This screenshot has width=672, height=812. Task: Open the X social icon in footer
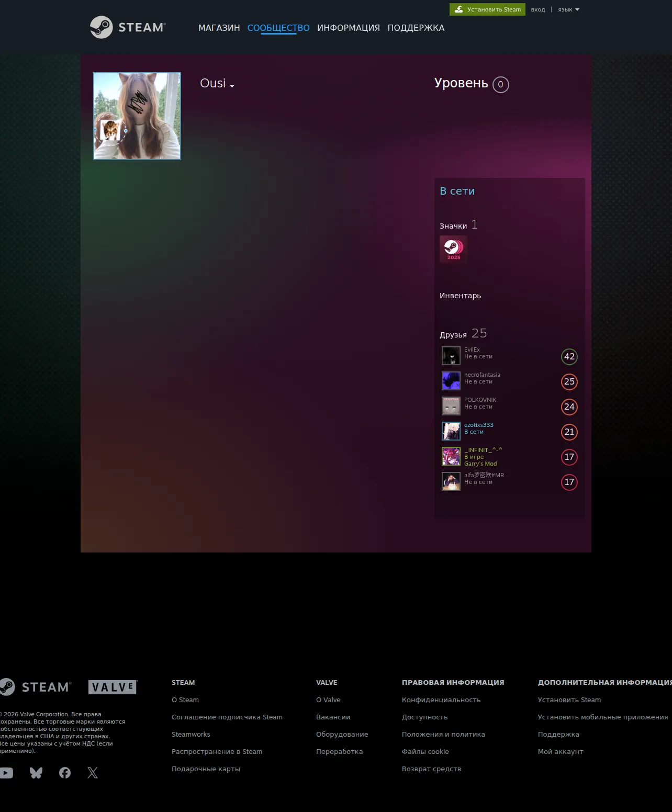click(93, 773)
